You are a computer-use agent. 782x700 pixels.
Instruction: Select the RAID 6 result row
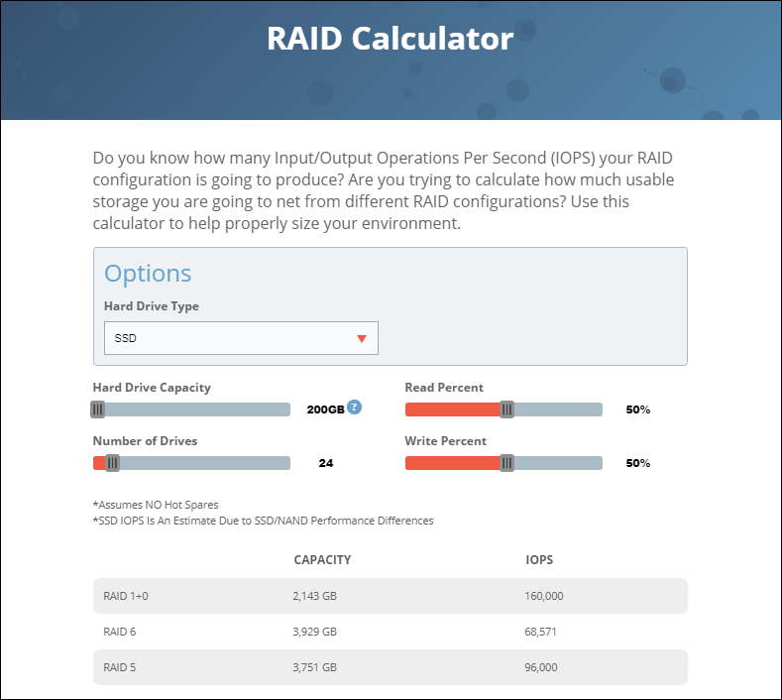tap(390, 632)
